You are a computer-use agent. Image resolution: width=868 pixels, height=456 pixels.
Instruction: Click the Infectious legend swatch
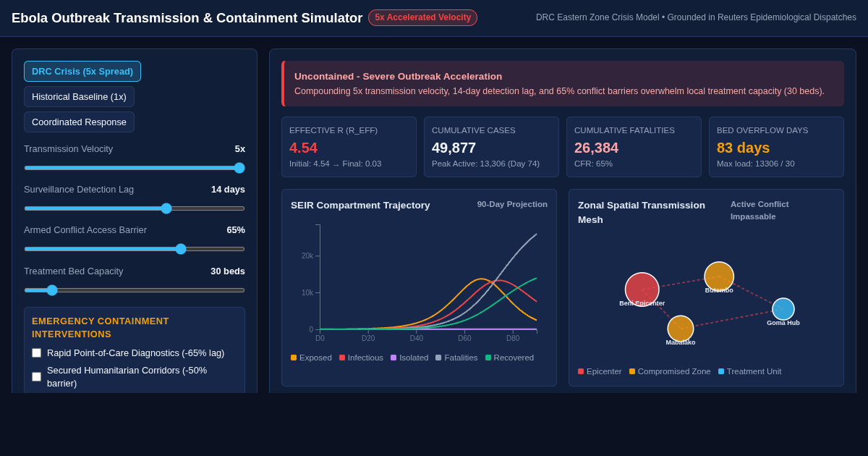[342, 358]
